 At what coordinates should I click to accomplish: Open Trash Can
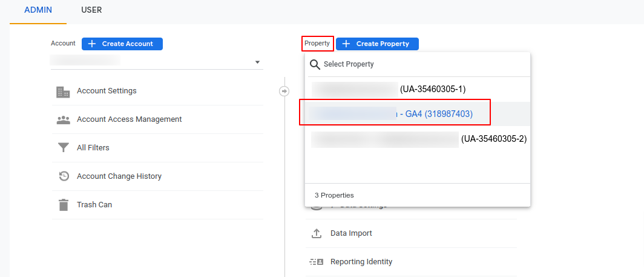[x=94, y=204]
